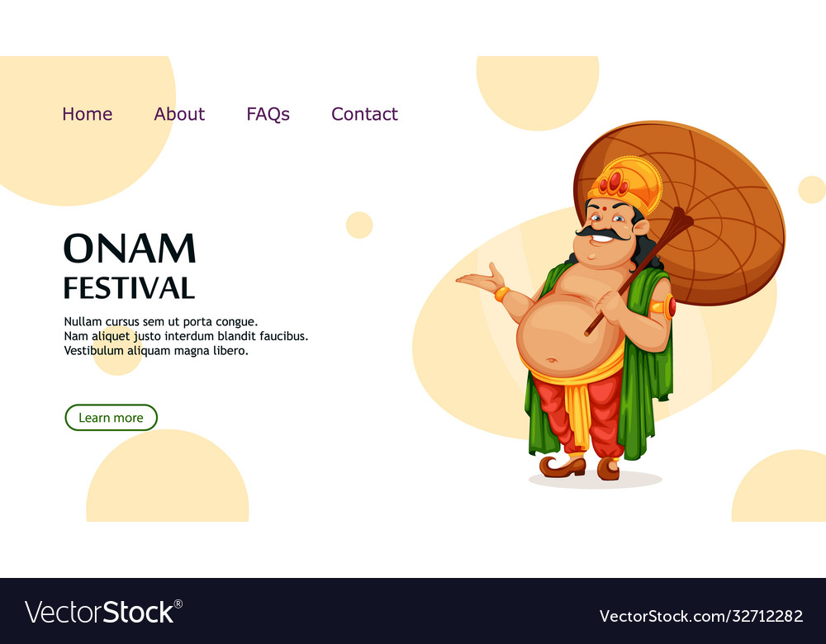
Task: Click the king's golden jeweled crown
Action: (624, 184)
